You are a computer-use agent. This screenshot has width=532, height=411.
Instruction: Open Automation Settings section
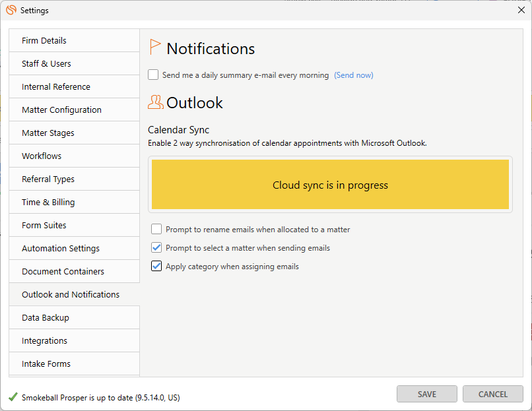tap(75, 248)
